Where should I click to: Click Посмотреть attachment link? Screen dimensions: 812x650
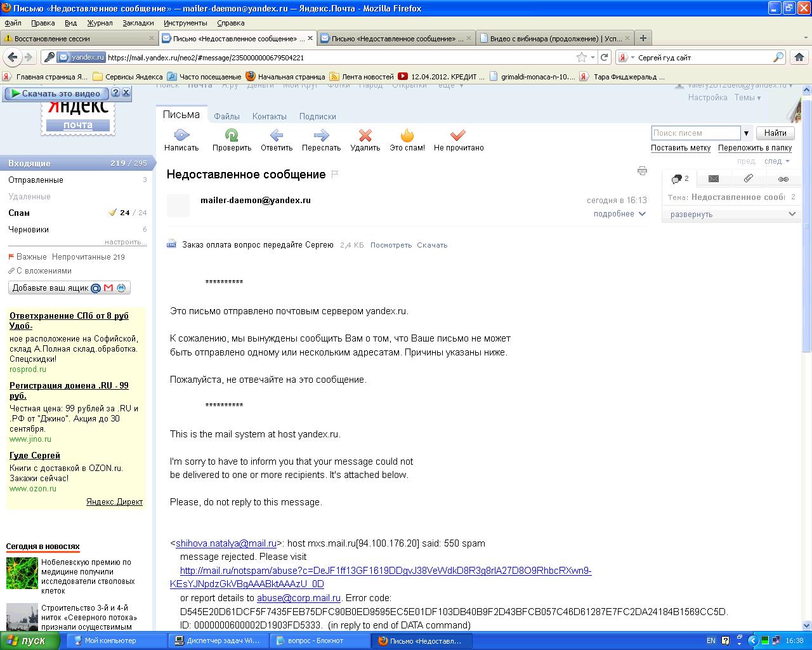click(391, 245)
